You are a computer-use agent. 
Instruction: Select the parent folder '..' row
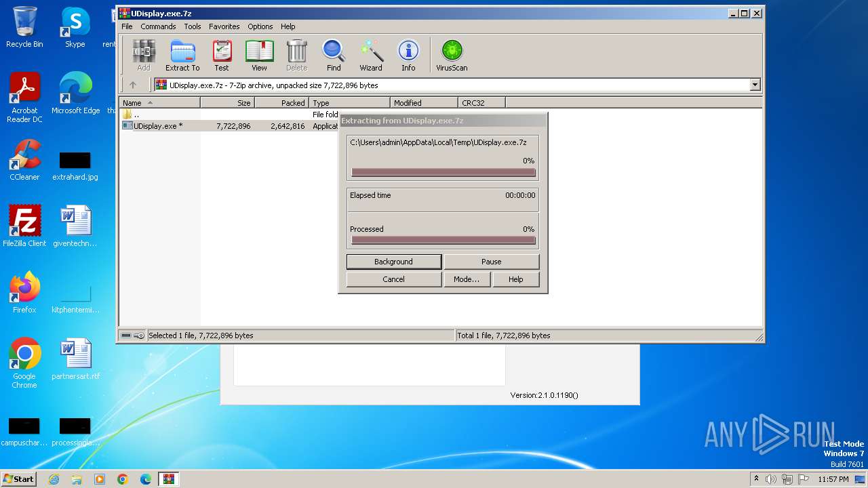(229, 115)
